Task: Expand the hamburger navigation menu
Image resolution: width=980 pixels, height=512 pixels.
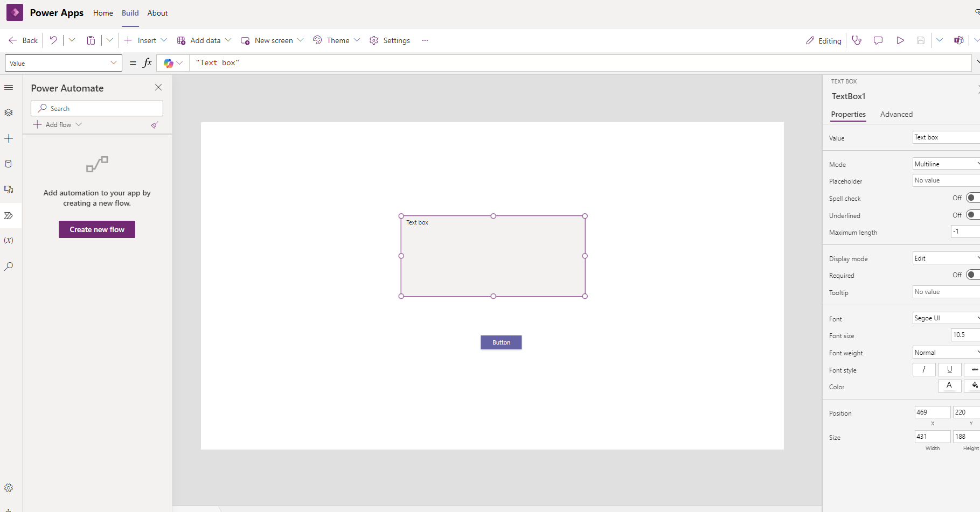Action: pyautogui.click(x=9, y=87)
